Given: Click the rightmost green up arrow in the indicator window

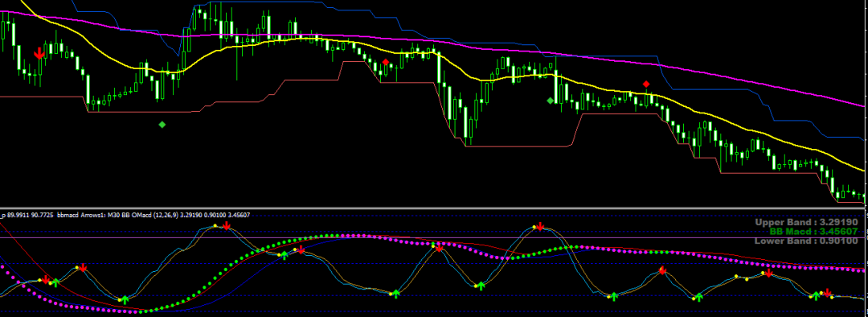Looking at the screenshot, I should click(x=815, y=297).
